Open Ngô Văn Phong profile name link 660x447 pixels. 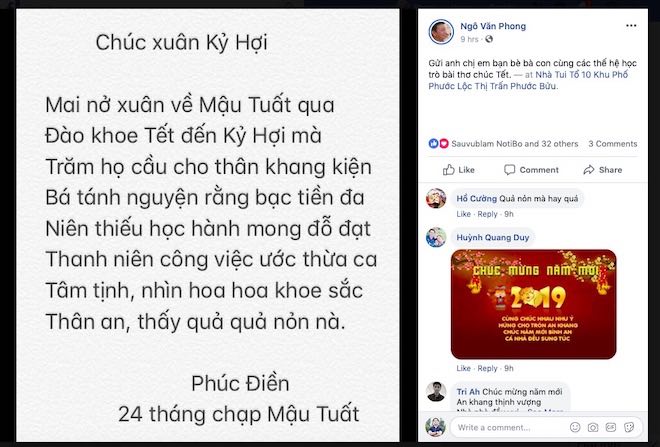[x=493, y=26]
